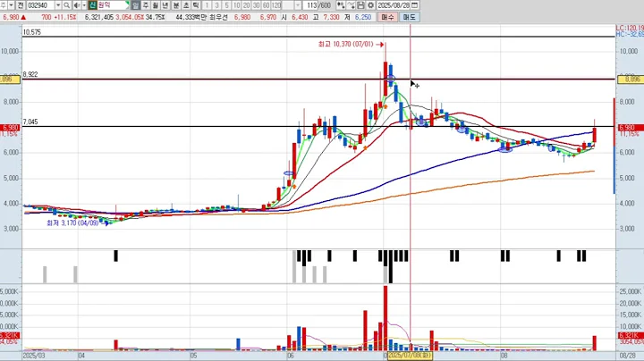Click the open price 6,430 value
The height and width of the screenshot is (361, 644).
tap(300, 17)
